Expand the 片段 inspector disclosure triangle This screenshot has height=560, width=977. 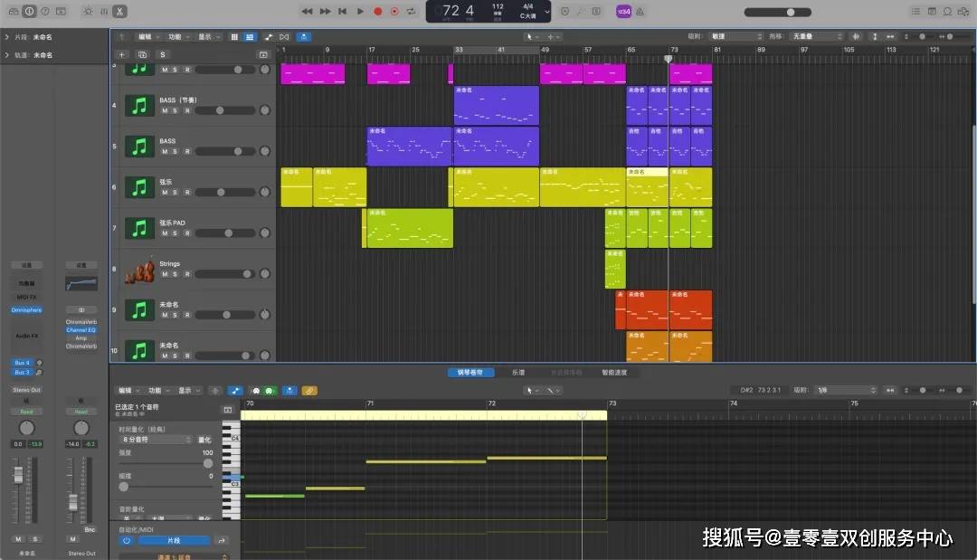coord(7,37)
